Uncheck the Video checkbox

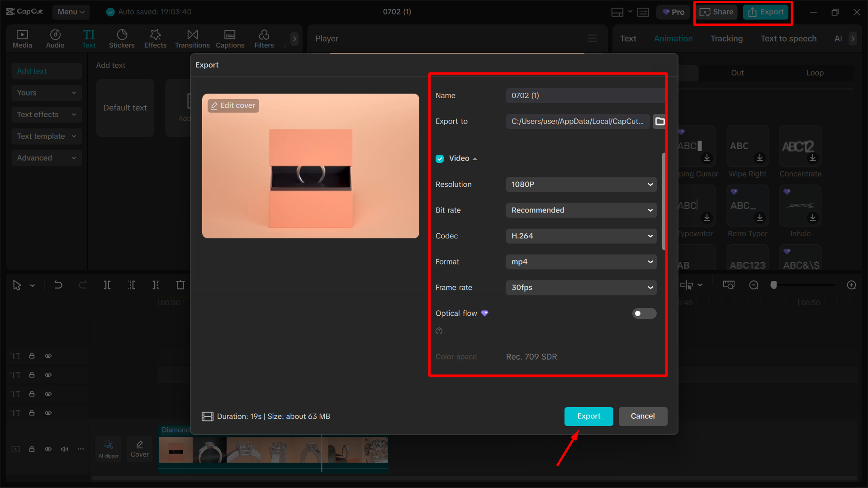[x=440, y=158]
